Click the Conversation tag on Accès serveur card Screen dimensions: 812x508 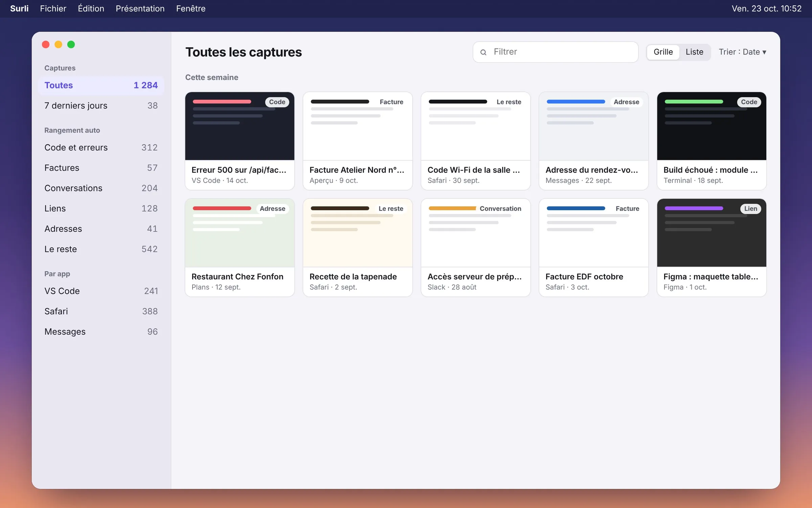point(500,209)
